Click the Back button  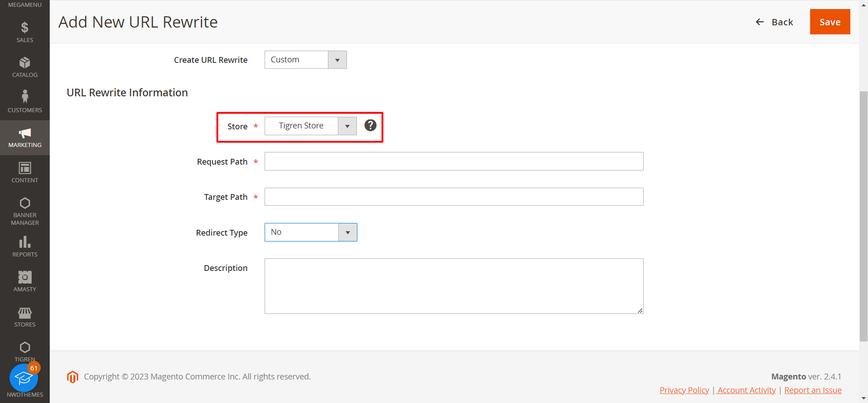774,22
